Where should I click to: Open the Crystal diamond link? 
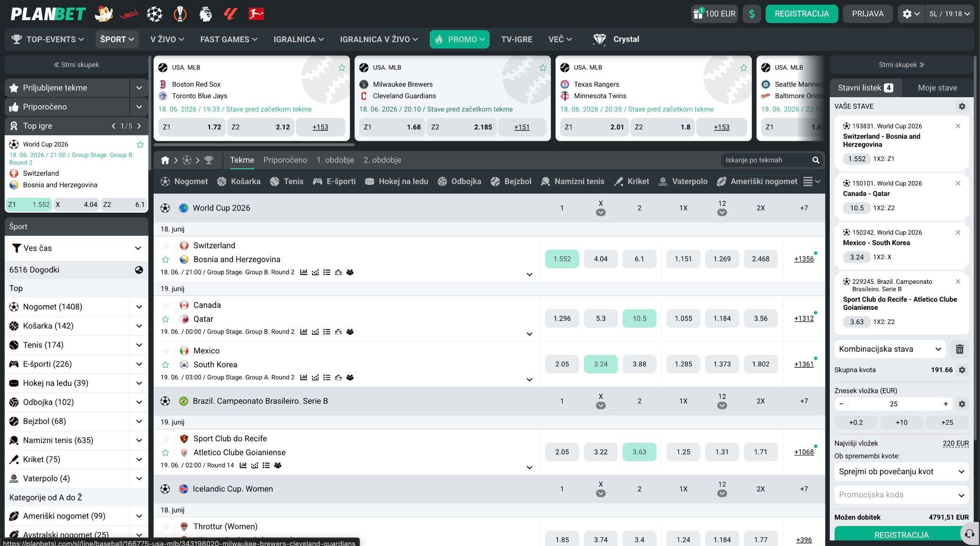click(x=616, y=39)
